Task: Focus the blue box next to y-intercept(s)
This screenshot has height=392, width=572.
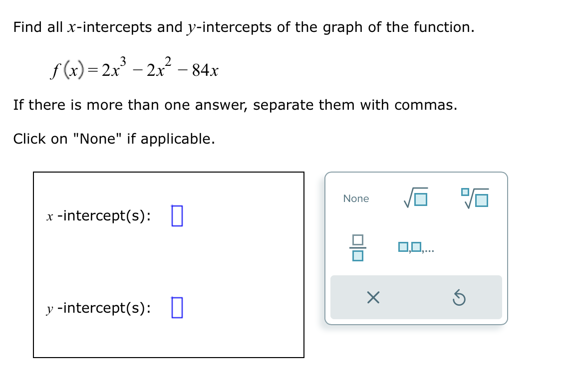Action: [x=177, y=308]
